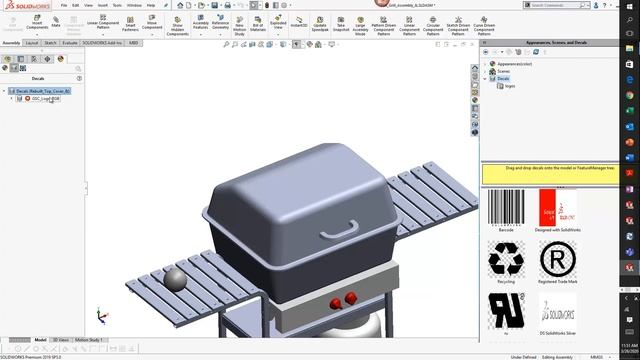
Task: Switch to the Sketch tab
Action: 50,43
